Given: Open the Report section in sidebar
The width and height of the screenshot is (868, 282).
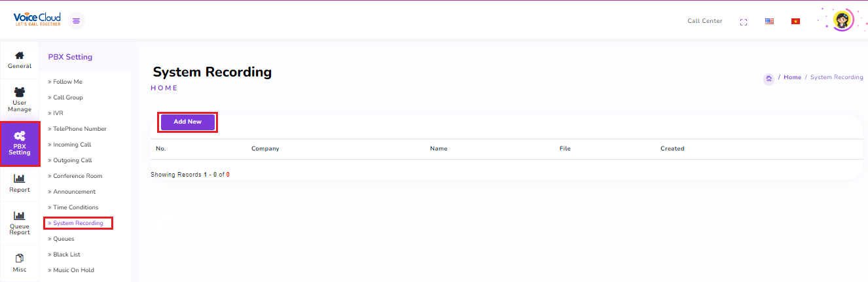Looking at the screenshot, I should tap(20, 184).
